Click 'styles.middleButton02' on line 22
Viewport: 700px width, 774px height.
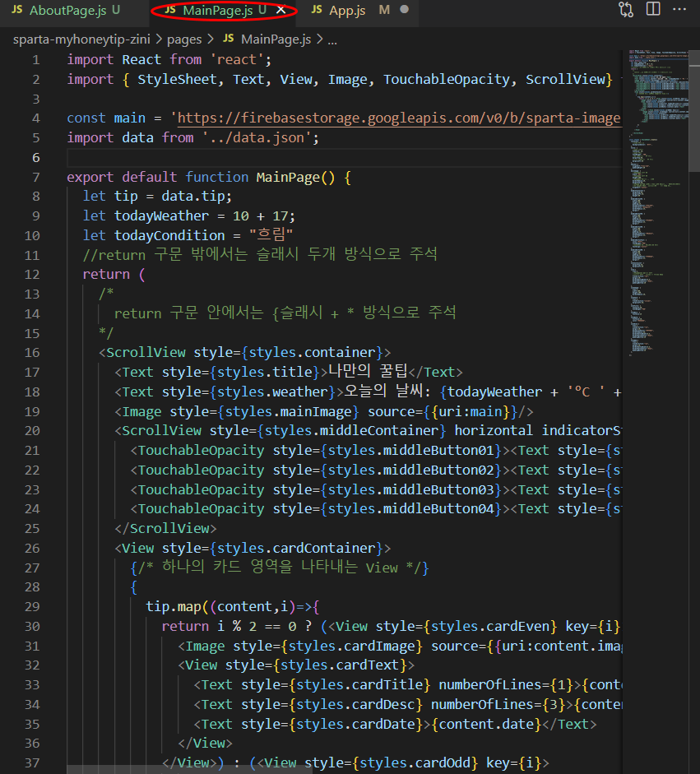tap(410, 470)
